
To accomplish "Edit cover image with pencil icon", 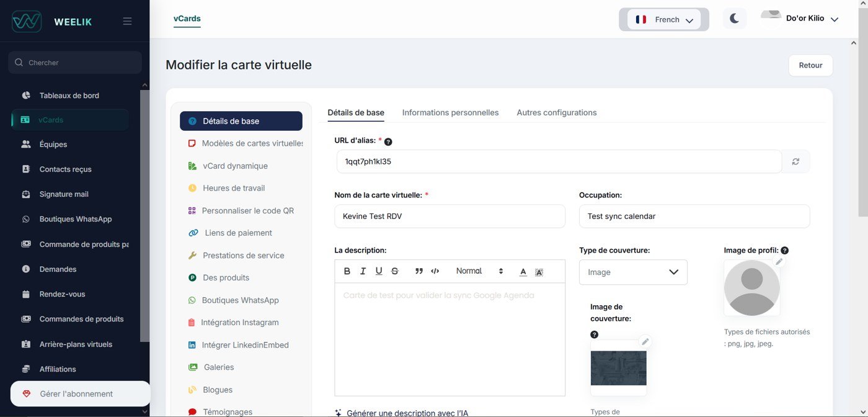I will [645, 341].
